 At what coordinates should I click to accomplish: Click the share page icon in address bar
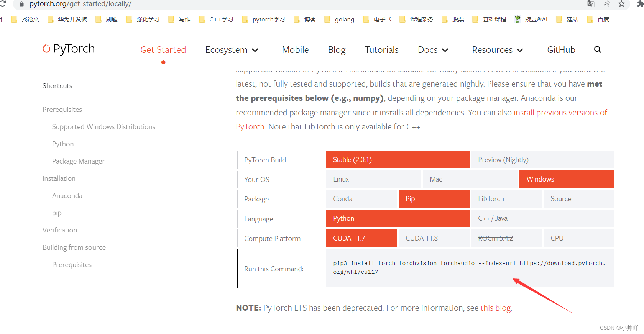[606, 4]
